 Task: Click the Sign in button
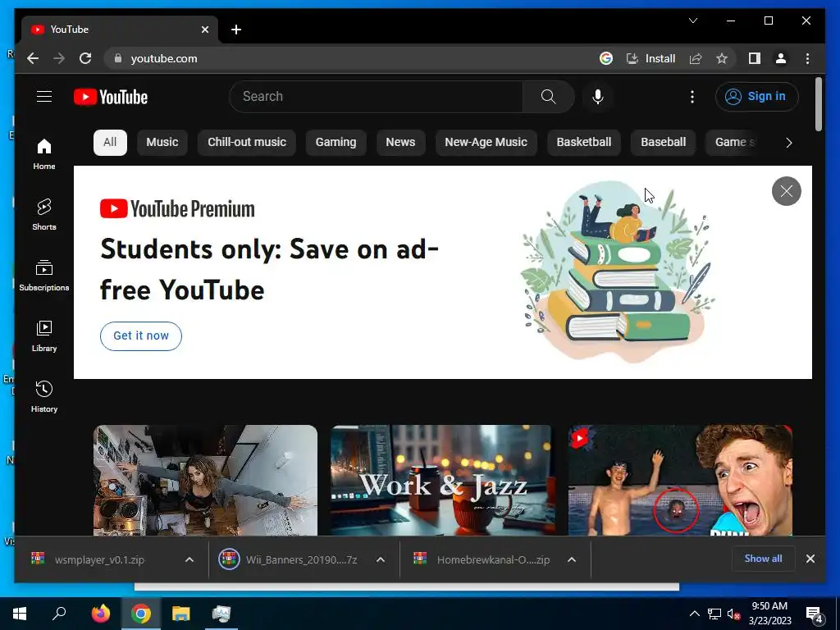pyautogui.click(x=756, y=97)
